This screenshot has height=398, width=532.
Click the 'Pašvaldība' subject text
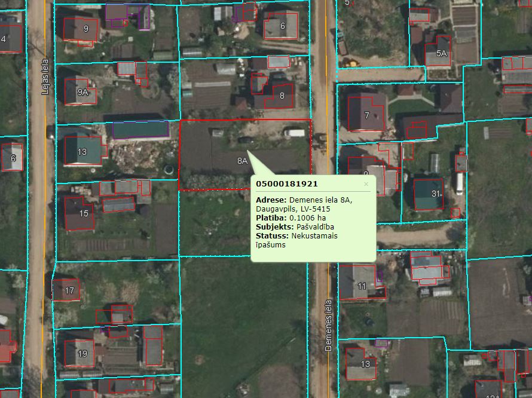(x=315, y=226)
